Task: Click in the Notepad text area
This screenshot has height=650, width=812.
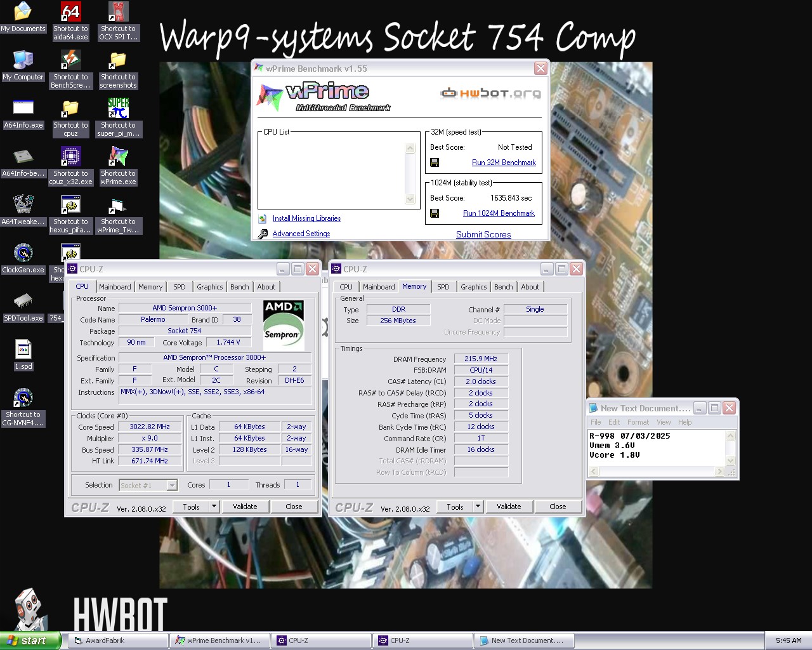Action: coord(657,448)
